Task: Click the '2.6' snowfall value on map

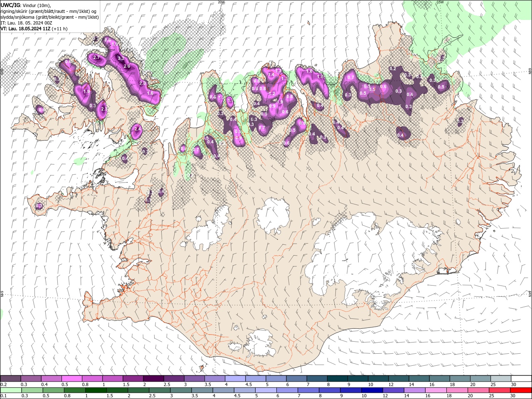Action: coord(127,66)
